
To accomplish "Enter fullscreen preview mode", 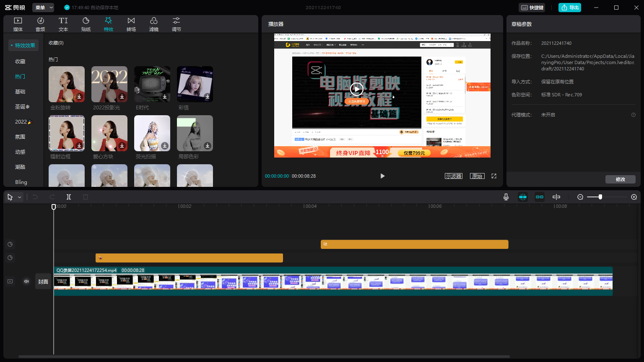I will point(494,176).
